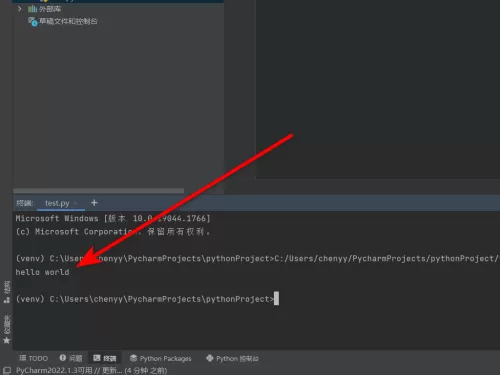Viewport: 500px width, 375px height.
Task: Click the terminal prompt input line
Action: coord(147,299)
